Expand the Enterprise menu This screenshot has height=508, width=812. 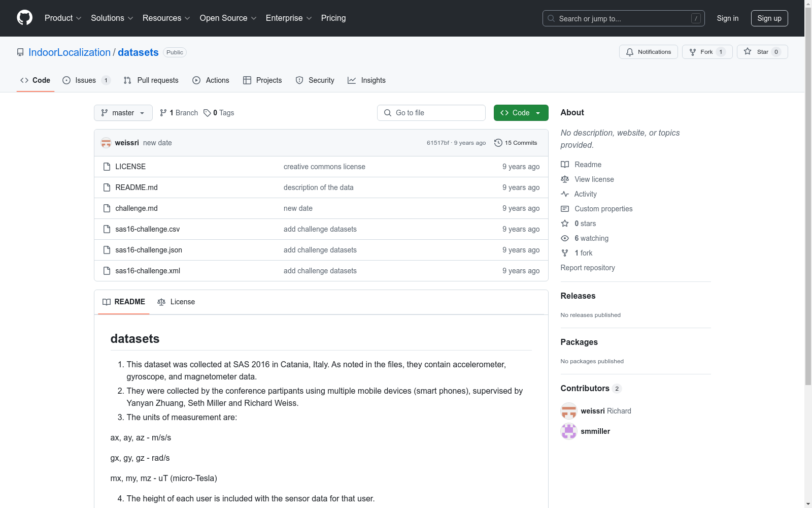[x=289, y=18]
